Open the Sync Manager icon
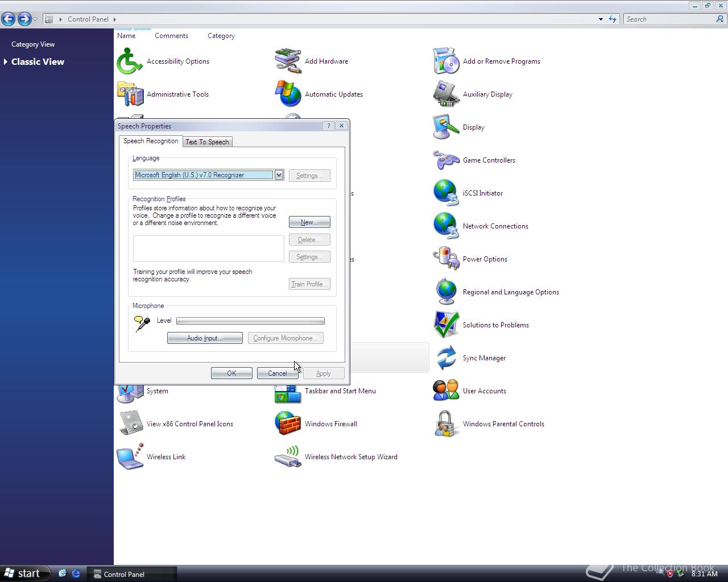Viewport: 728px width, 582px height. click(446, 358)
